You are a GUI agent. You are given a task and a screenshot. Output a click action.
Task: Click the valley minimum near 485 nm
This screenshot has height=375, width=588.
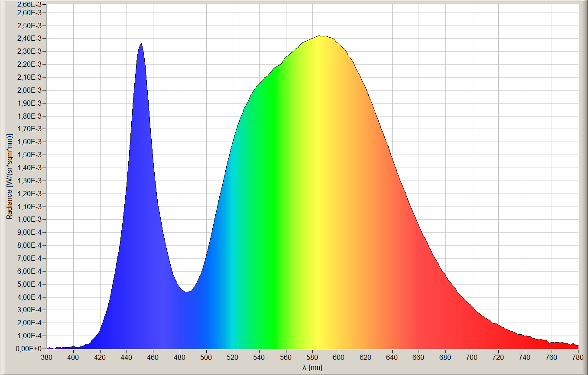[x=187, y=292]
